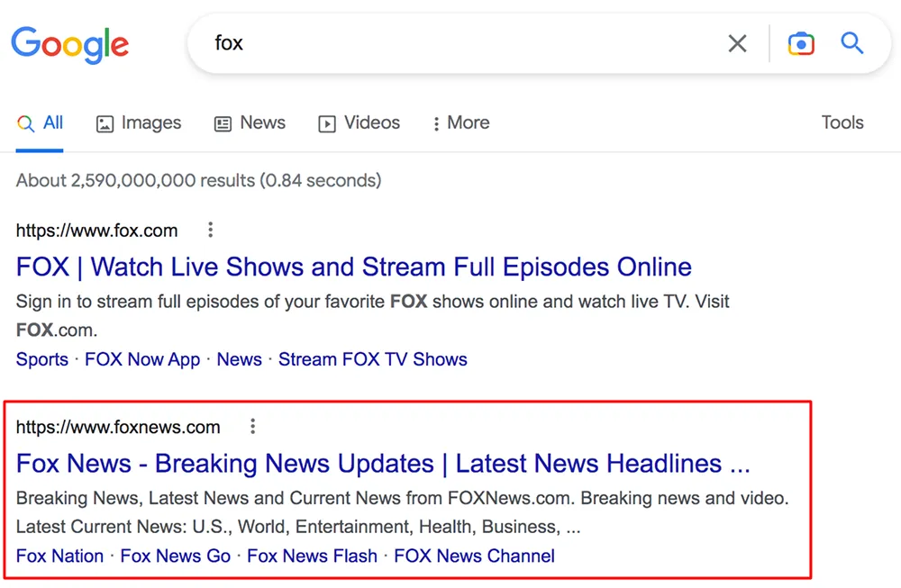Open the Fox News Flash sitelink

pyautogui.click(x=312, y=556)
